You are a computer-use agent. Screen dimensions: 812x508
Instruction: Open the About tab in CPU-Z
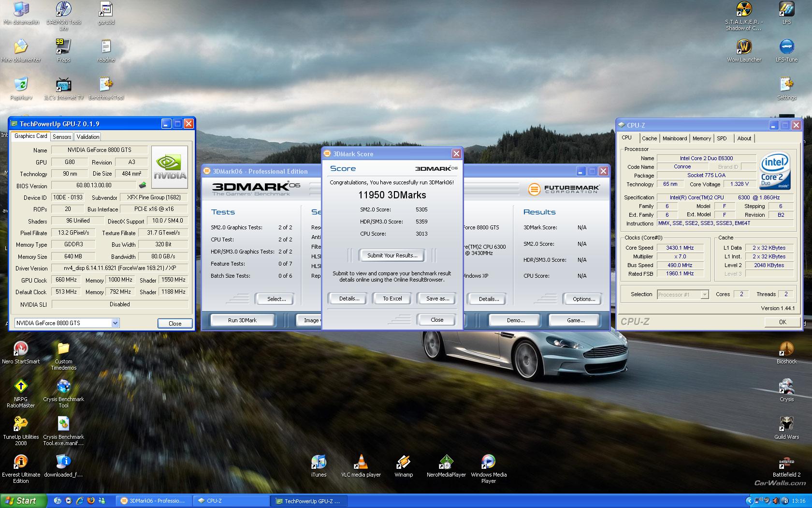pos(744,138)
